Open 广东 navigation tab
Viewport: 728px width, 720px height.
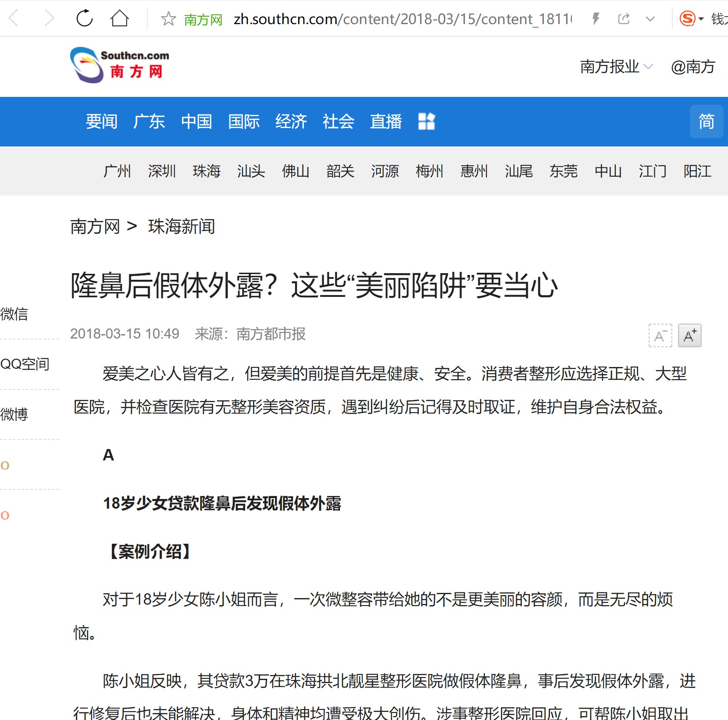pos(149,121)
